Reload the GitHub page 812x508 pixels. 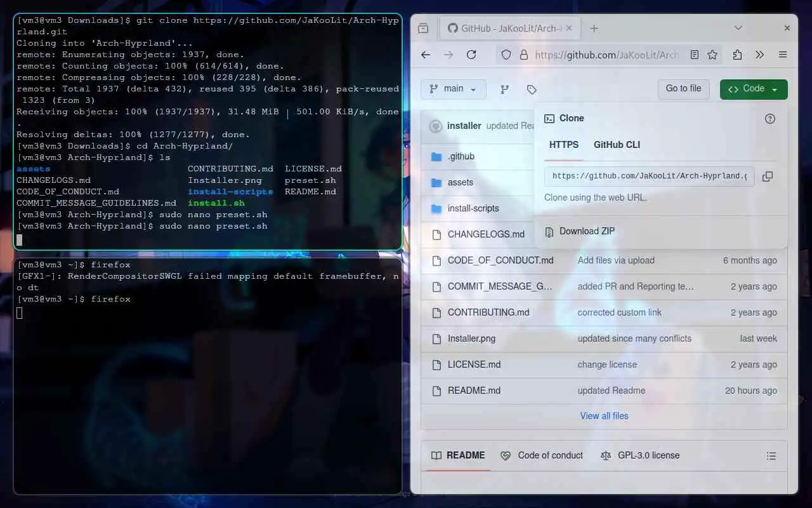[x=471, y=55]
